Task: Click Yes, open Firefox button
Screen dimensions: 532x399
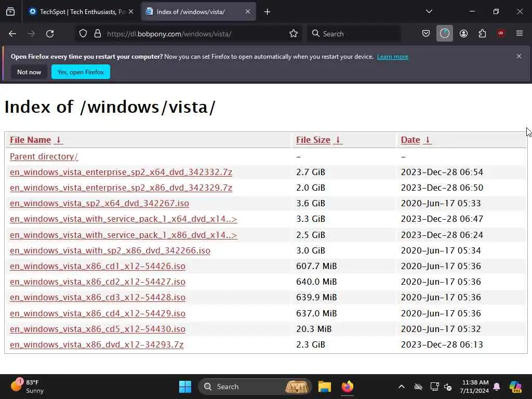Action: click(x=81, y=72)
